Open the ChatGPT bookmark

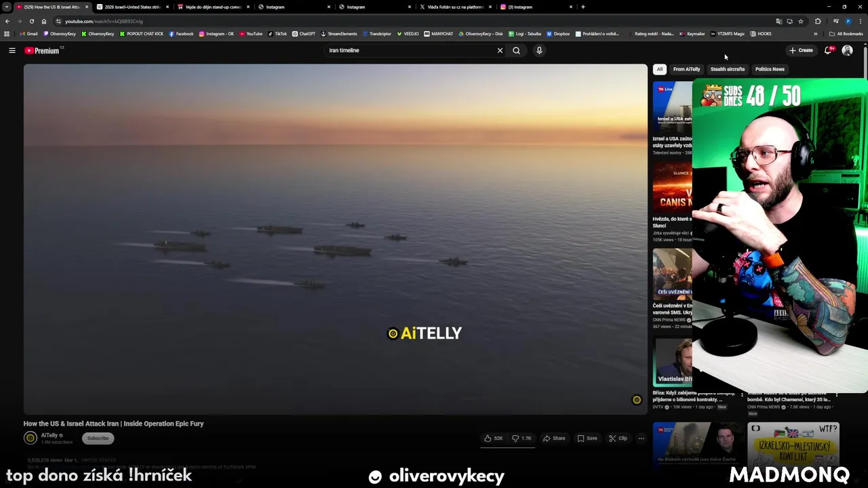[304, 34]
